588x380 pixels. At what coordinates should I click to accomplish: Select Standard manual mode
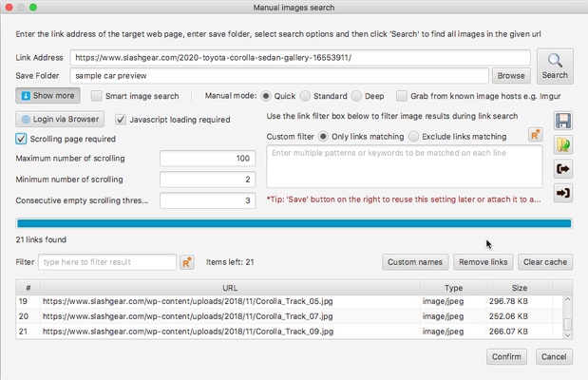point(305,96)
